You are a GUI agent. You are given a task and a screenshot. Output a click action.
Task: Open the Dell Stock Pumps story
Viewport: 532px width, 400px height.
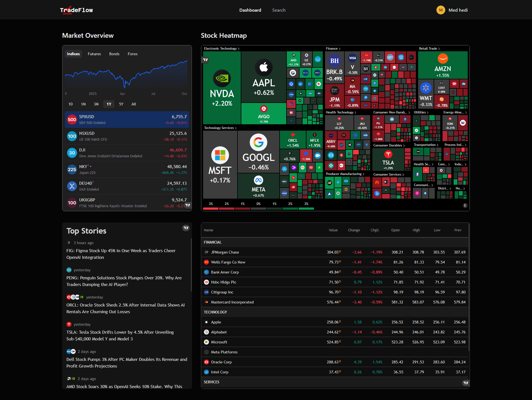pos(127,363)
